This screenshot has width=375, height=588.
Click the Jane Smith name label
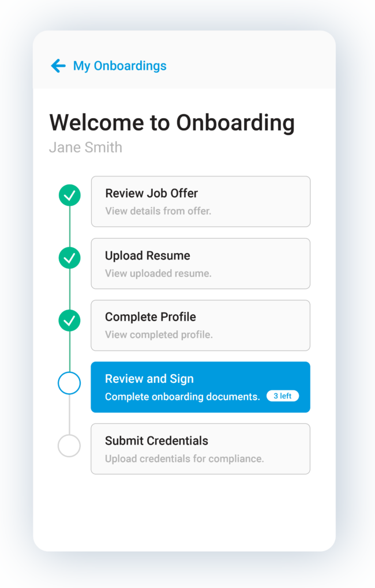pos(85,148)
